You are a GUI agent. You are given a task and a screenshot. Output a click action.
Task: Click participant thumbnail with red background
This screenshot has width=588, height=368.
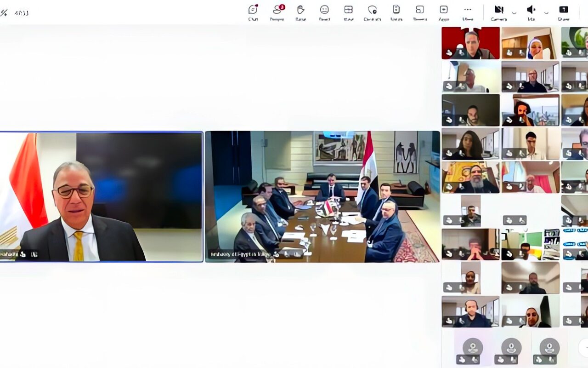[470, 43]
